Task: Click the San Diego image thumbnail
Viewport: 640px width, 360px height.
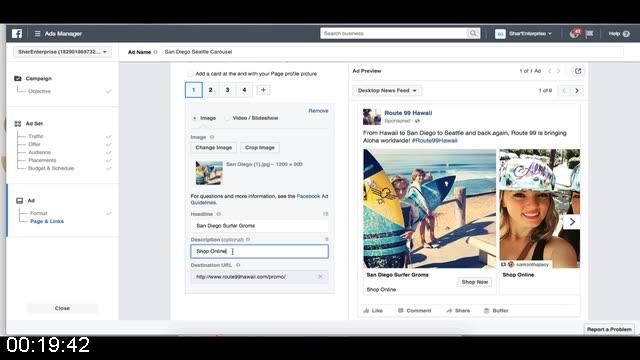Action: click(209, 173)
